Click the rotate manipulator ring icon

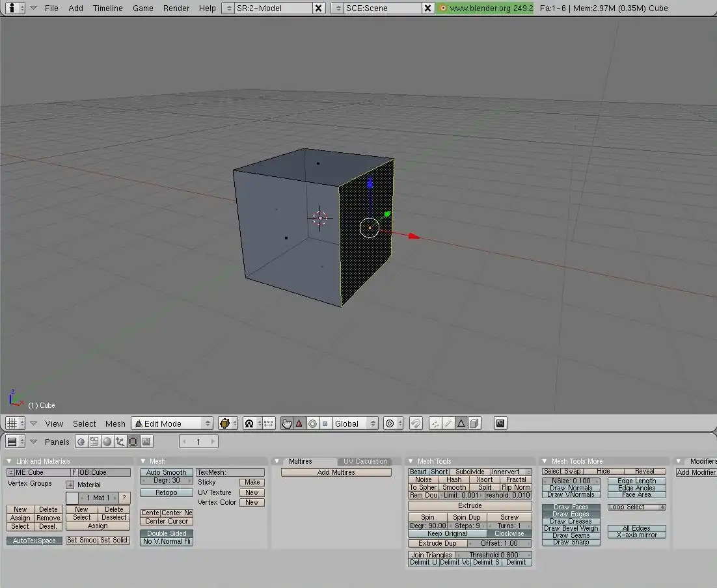click(312, 423)
